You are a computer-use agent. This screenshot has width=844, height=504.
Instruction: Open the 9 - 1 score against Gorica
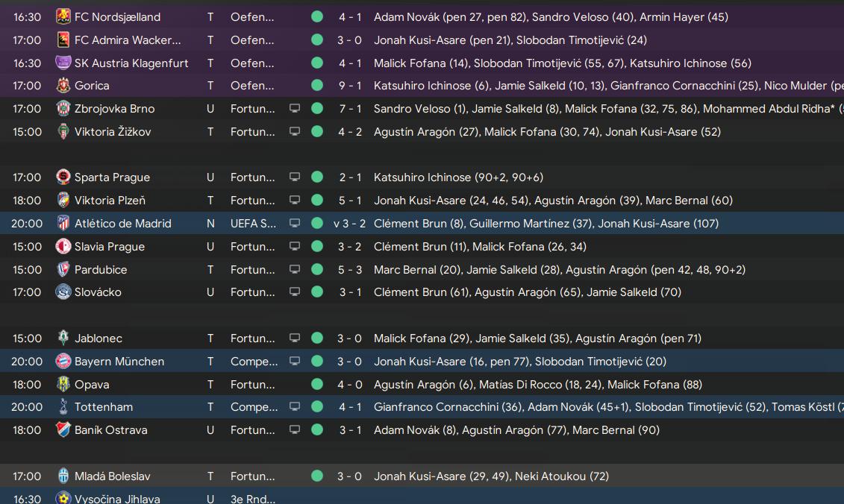pos(350,86)
